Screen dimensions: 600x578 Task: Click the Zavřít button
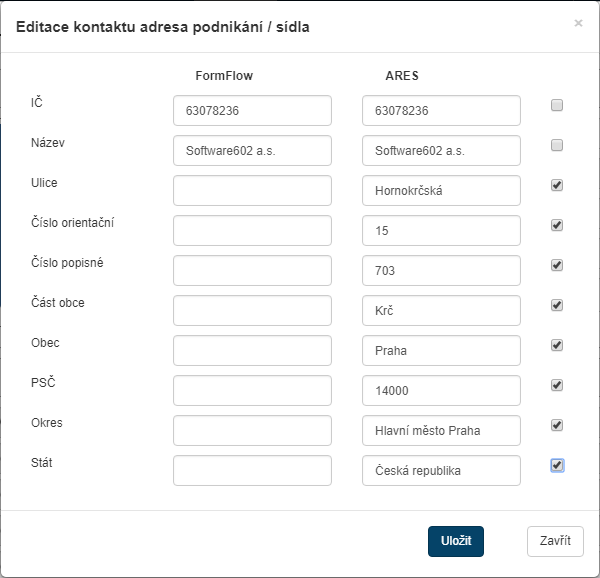(x=555, y=541)
